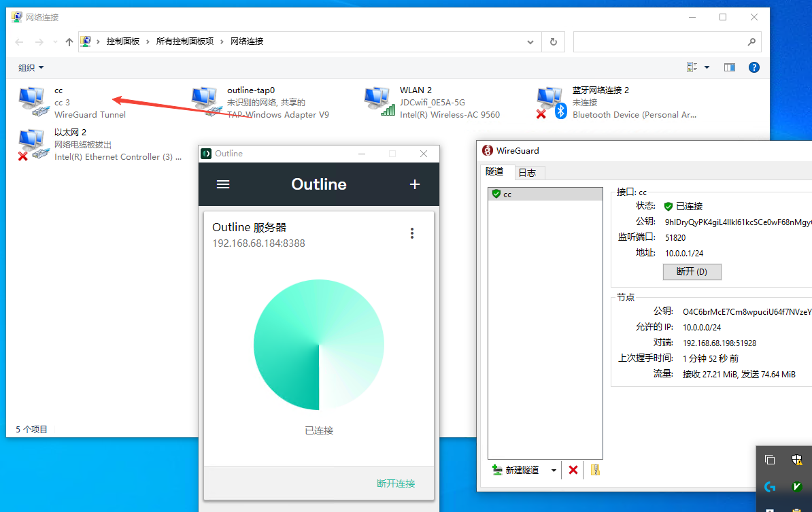
Task: Click address value 10.0.0.1/24
Action: [684, 253]
